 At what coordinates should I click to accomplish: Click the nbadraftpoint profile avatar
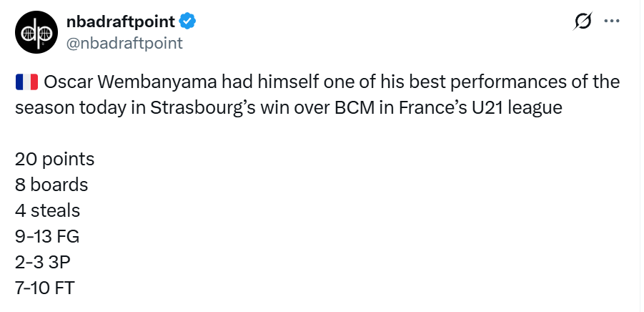tap(34, 33)
